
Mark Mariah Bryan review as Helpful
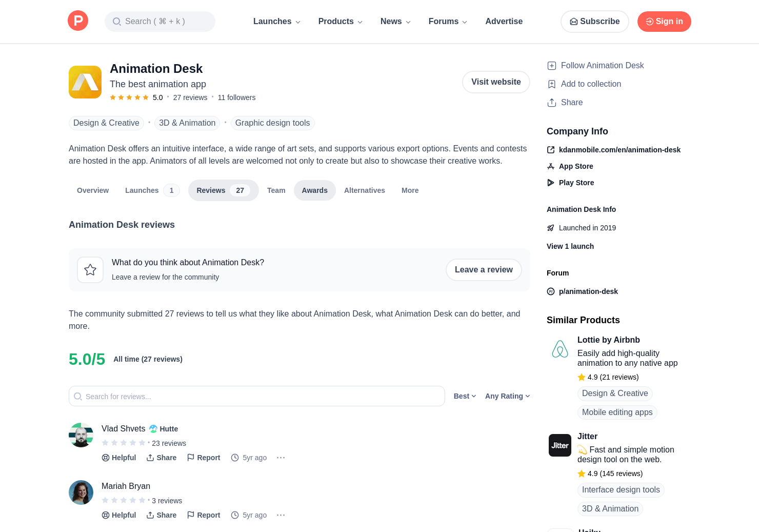(119, 515)
